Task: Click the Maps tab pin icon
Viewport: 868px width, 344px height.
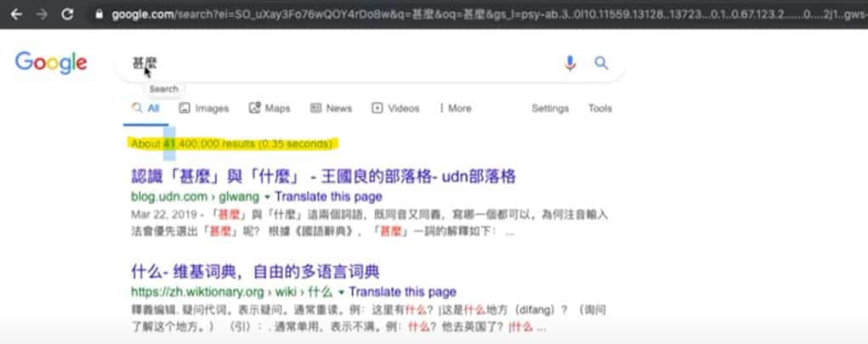Action: (x=255, y=109)
